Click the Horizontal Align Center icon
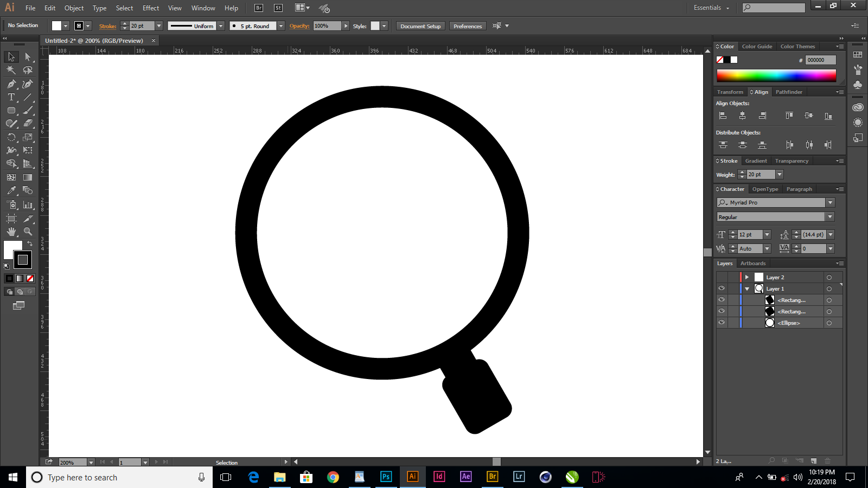868x488 pixels. [742, 115]
